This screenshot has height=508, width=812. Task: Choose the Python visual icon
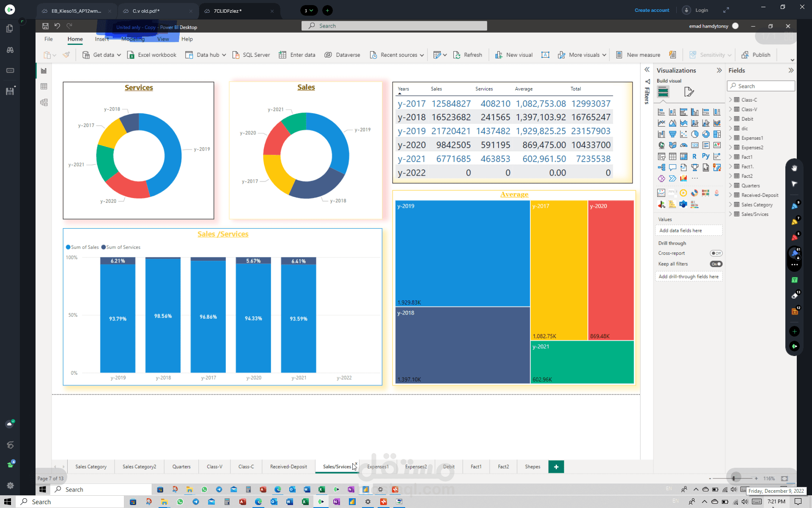click(706, 156)
